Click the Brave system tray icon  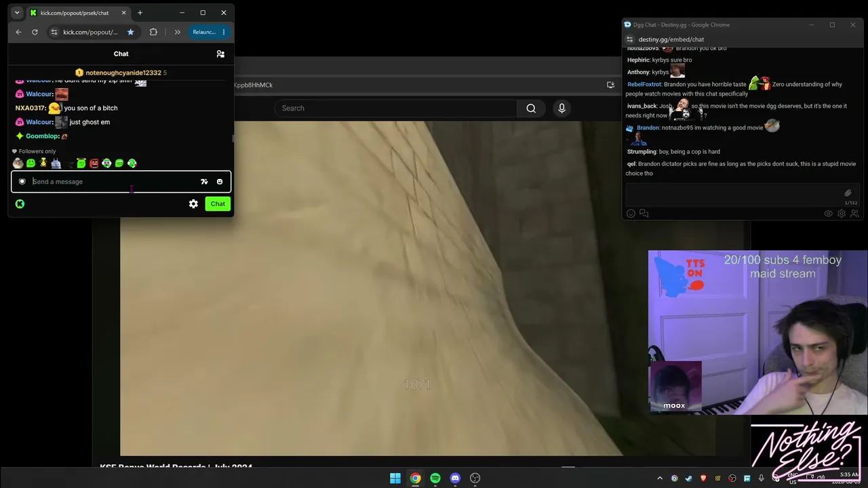pos(703,479)
